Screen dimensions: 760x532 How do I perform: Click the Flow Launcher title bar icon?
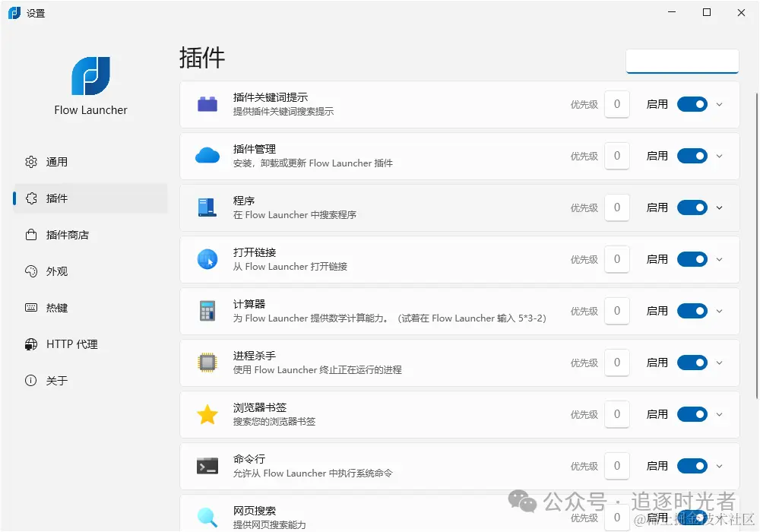point(14,13)
